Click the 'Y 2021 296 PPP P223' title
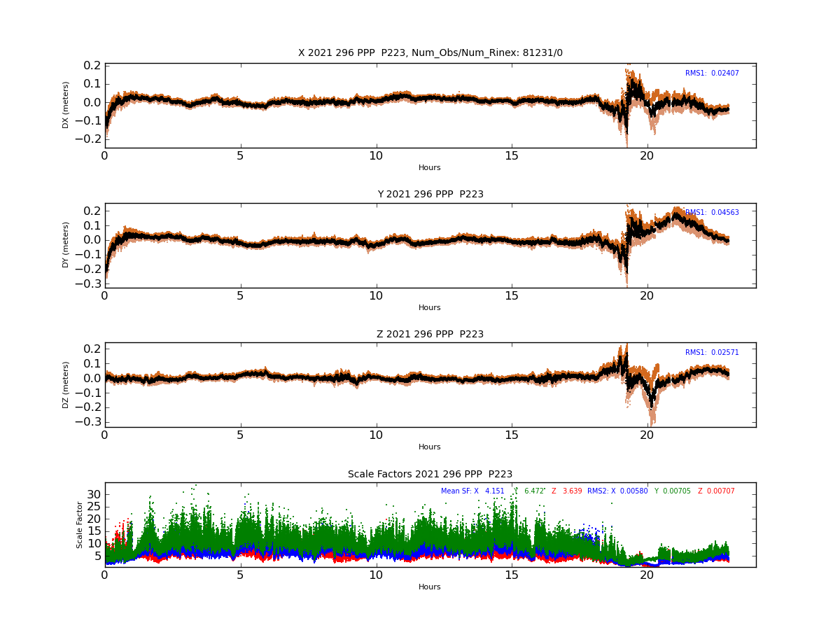Screen dimensions: 840x630 (430, 195)
